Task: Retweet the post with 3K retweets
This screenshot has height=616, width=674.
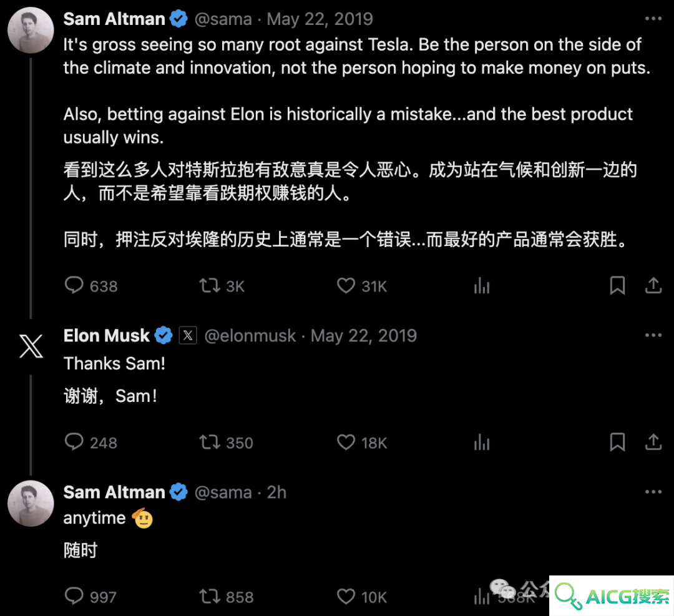Action: 210,285
